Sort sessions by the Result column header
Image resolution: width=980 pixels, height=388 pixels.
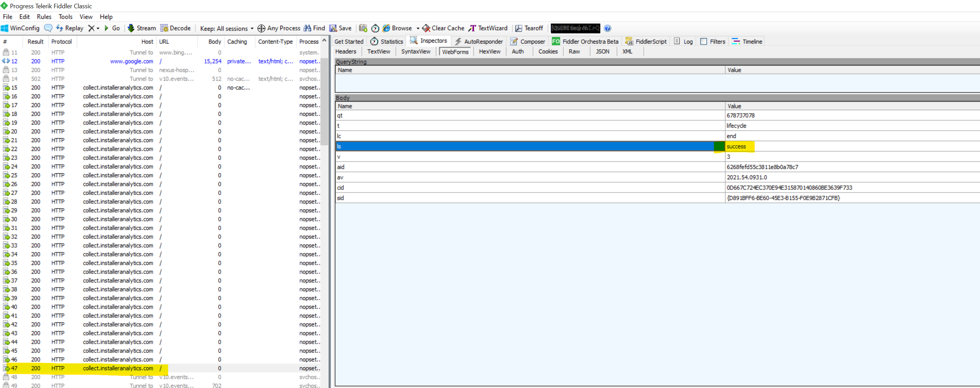click(35, 42)
